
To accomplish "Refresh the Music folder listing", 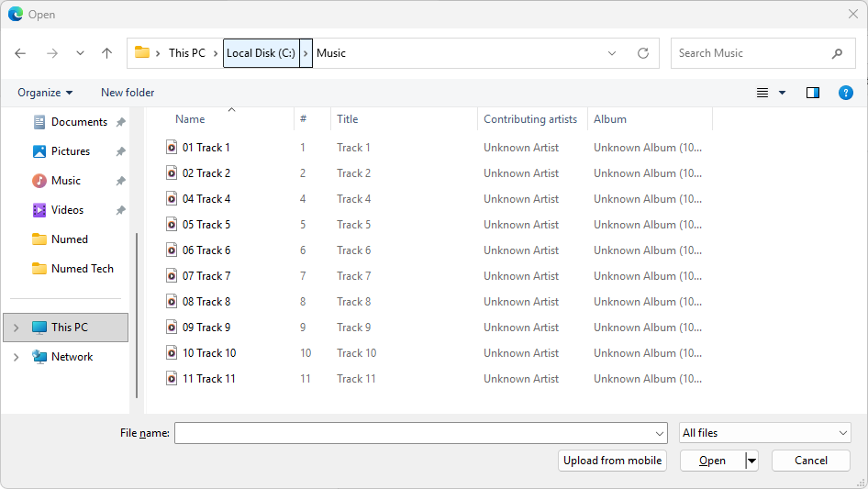I will click(x=643, y=53).
